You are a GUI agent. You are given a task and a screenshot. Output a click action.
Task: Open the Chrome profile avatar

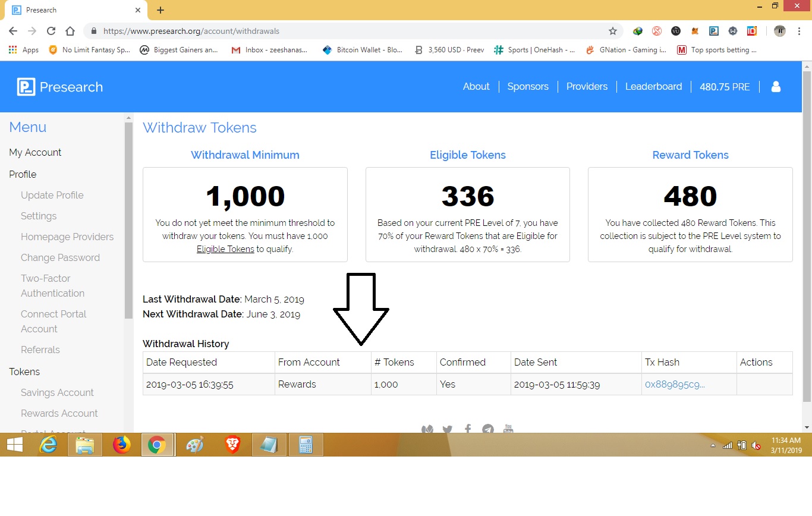click(780, 31)
